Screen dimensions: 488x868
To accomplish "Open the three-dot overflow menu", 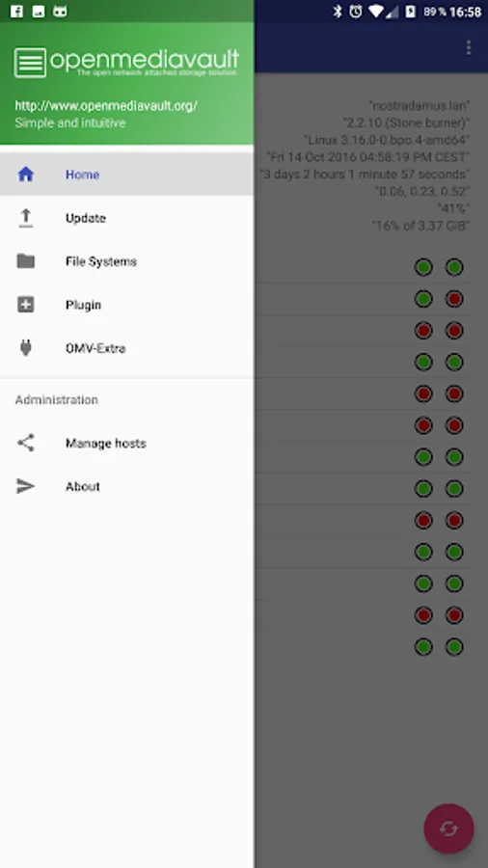I will (x=469, y=47).
